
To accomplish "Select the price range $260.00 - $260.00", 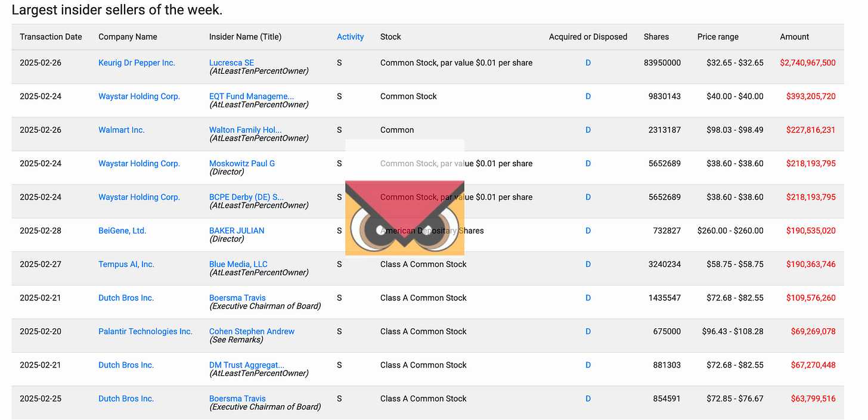I will [x=730, y=231].
